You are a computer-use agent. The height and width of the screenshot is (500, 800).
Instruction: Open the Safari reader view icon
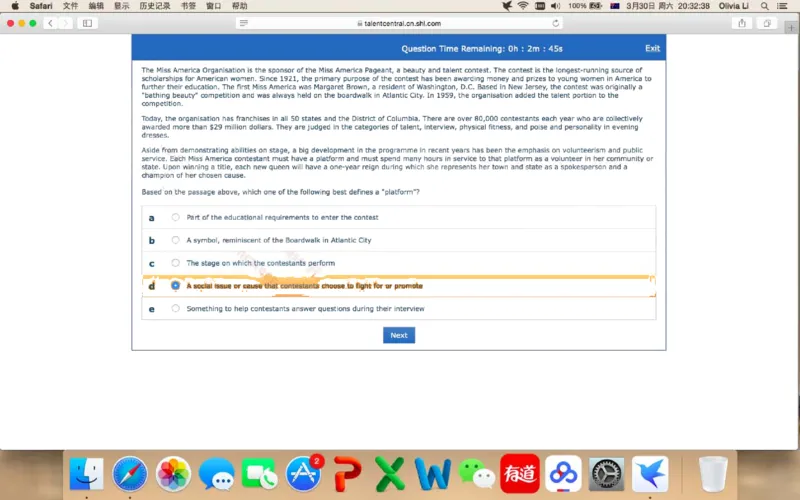click(244, 23)
